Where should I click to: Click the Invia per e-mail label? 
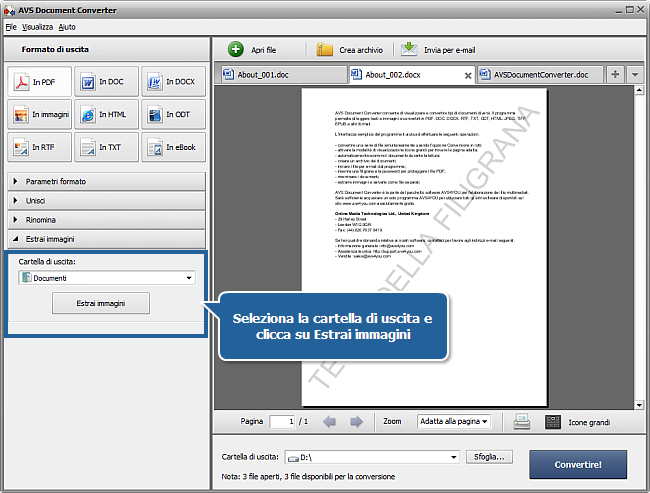[449, 50]
